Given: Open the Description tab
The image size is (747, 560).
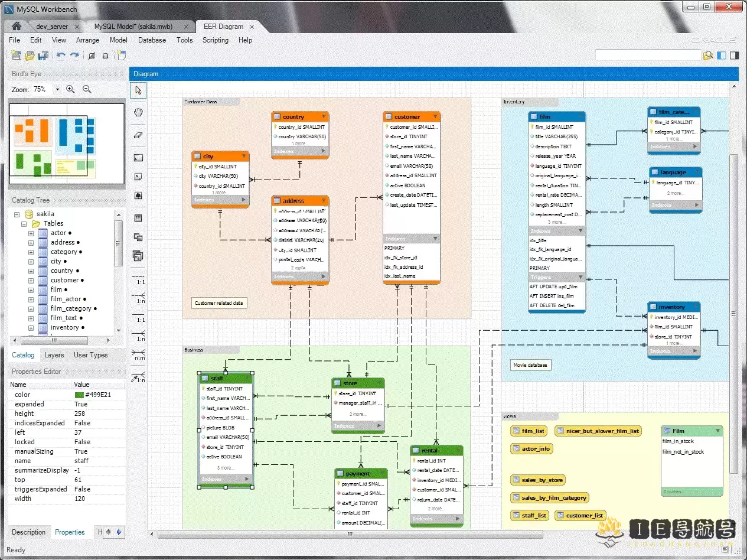Looking at the screenshot, I should 28,532.
